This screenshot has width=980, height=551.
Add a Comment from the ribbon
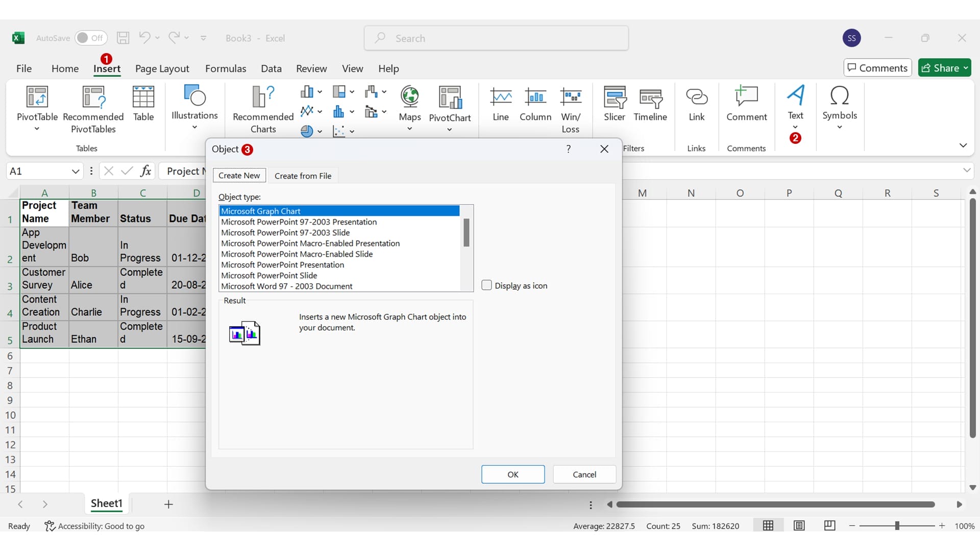747,105
